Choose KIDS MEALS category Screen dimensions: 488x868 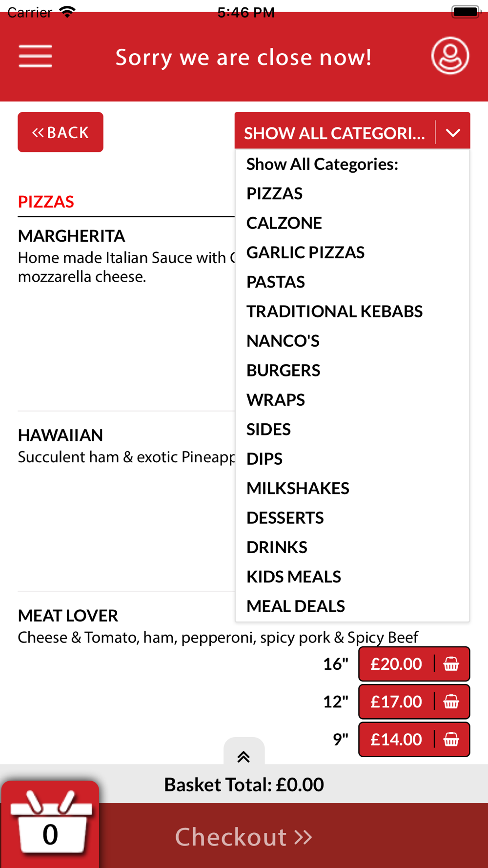pos(294,577)
